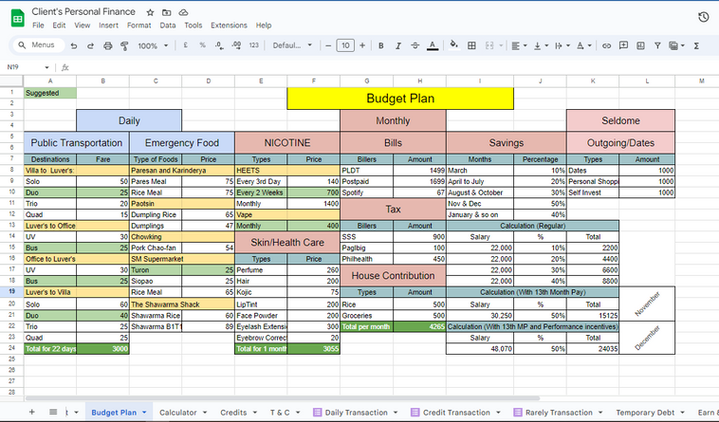719x422 pixels.
Task: Toggle bold formatting
Action: coord(381,45)
